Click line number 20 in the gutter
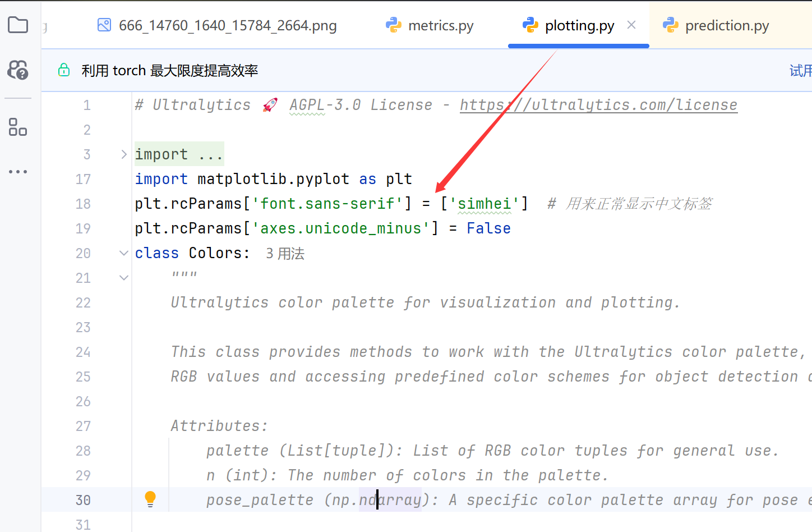The height and width of the screenshot is (532, 812). coord(83,253)
